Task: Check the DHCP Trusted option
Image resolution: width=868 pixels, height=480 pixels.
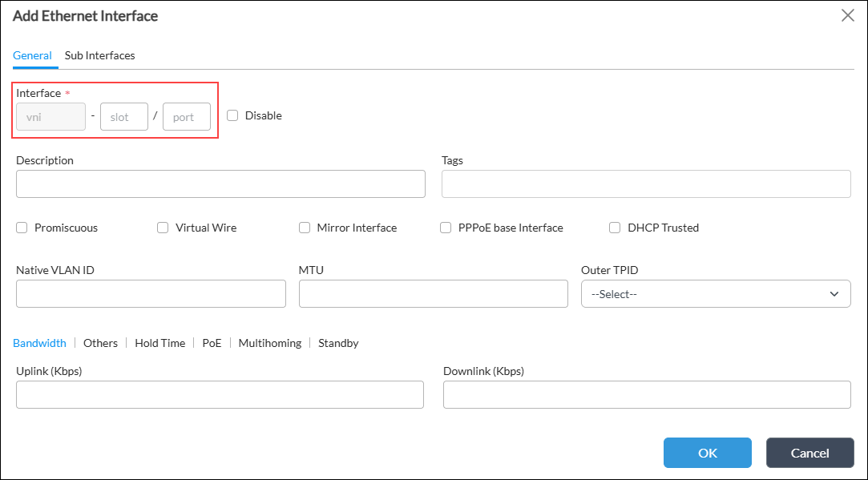Action: coord(615,228)
